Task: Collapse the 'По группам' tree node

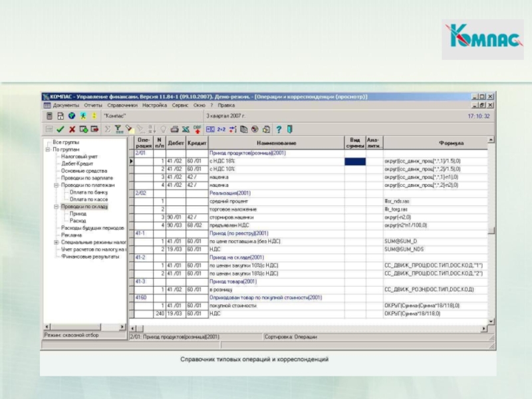Action: [x=48, y=150]
